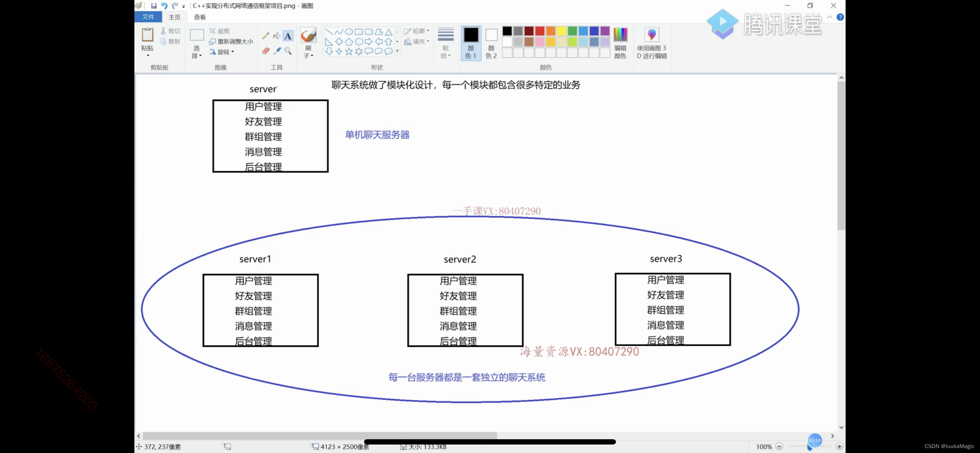Image resolution: width=980 pixels, height=453 pixels.
Task: Switch to the View ribbon tab
Action: pos(200,17)
